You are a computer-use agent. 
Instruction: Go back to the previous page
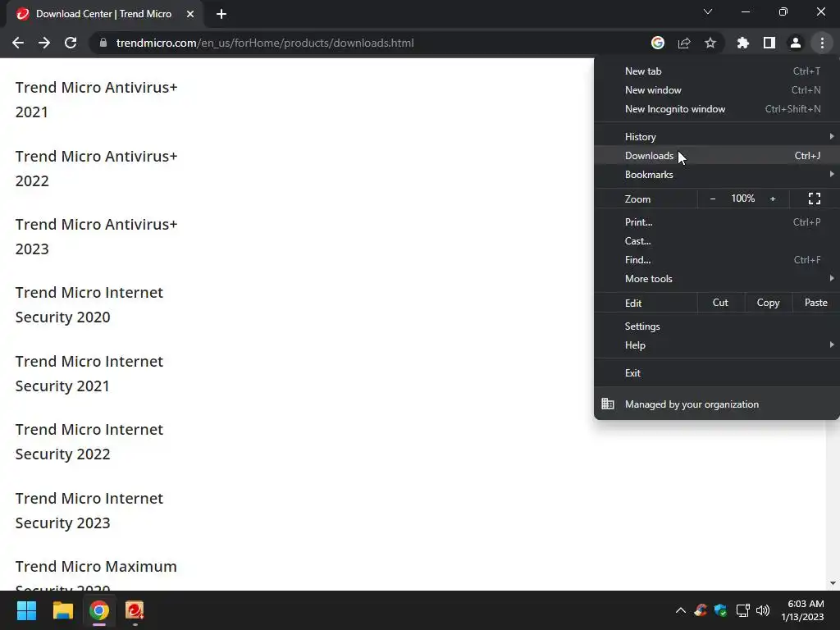[18, 43]
